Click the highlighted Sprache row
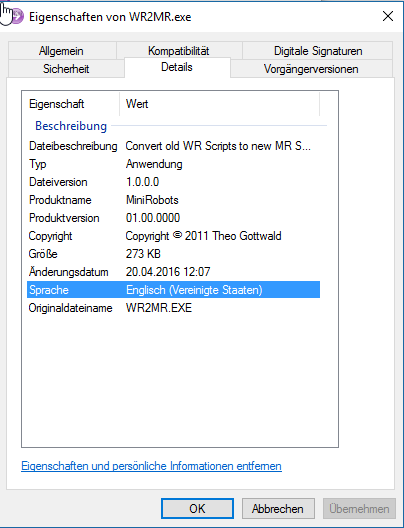Image resolution: width=404 pixels, height=528 pixels. [x=173, y=290]
